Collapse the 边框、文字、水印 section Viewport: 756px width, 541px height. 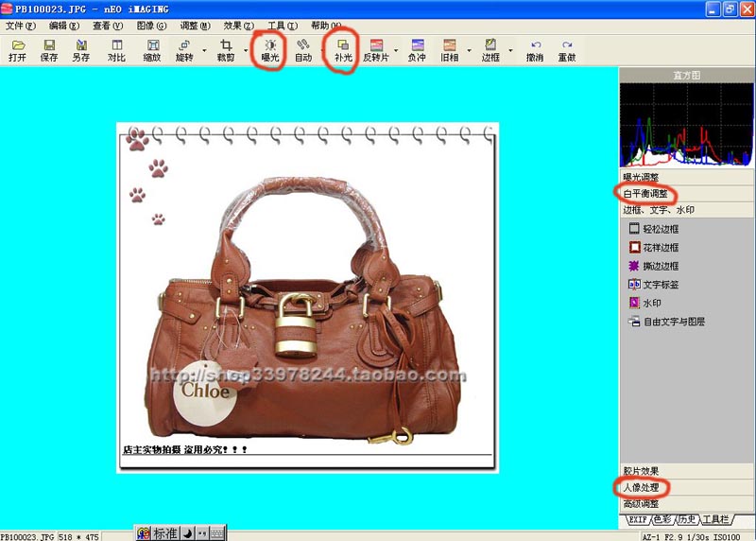687,210
